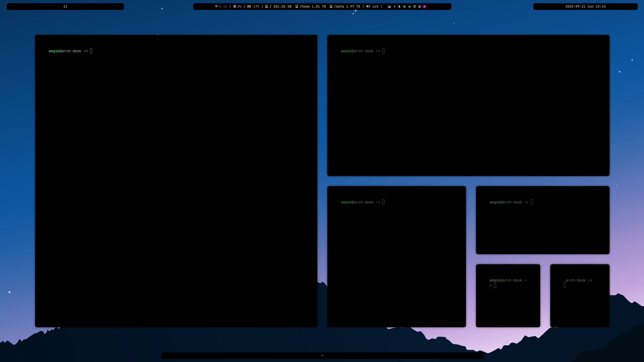Click the keyboard tray icon
Screen dimensions: 644x362
pyautogui.click(x=389, y=7)
